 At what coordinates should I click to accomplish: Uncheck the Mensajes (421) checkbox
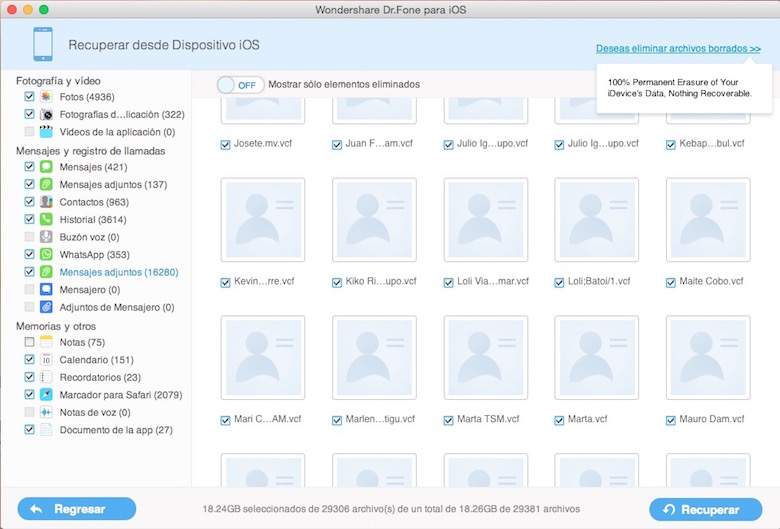click(x=29, y=167)
